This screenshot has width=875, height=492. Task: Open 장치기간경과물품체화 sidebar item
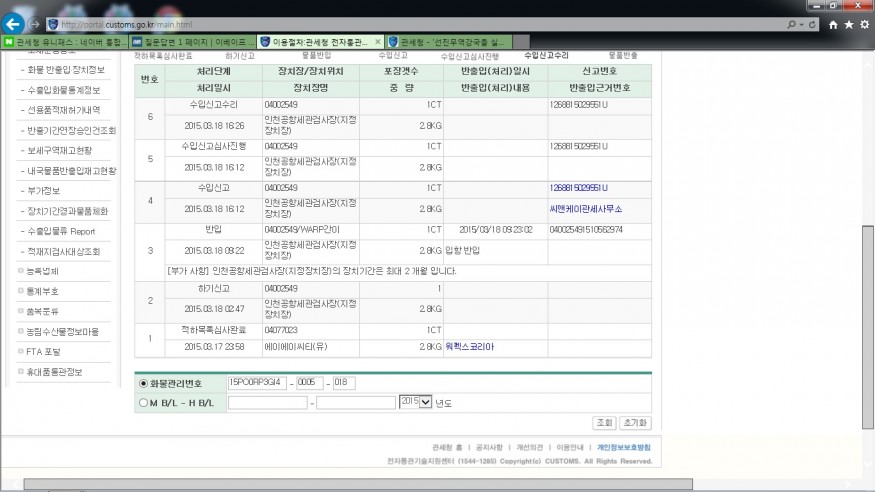coord(68,211)
